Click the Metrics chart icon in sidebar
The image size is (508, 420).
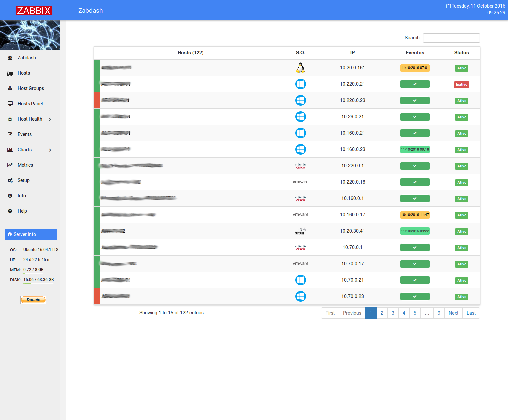coord(10,165)
